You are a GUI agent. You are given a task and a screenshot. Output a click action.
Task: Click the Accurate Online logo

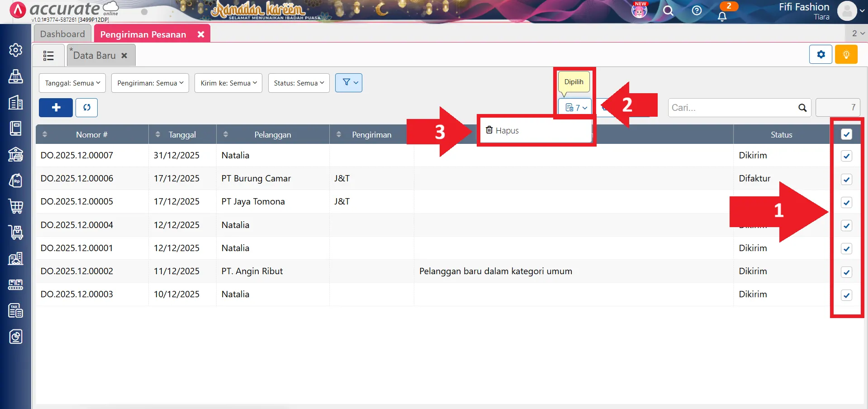click(63, 10)
